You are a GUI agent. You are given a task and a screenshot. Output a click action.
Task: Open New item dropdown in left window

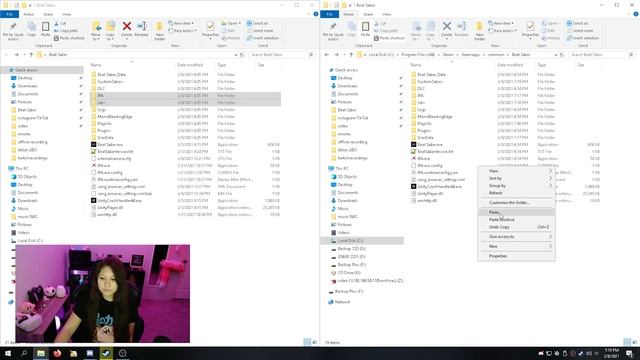click(181, 23)
